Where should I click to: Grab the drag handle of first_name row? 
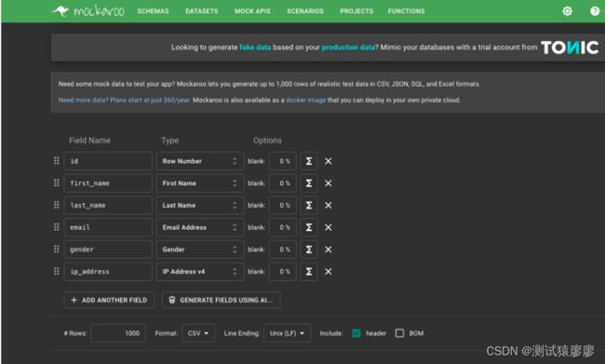tap(57, 183)
